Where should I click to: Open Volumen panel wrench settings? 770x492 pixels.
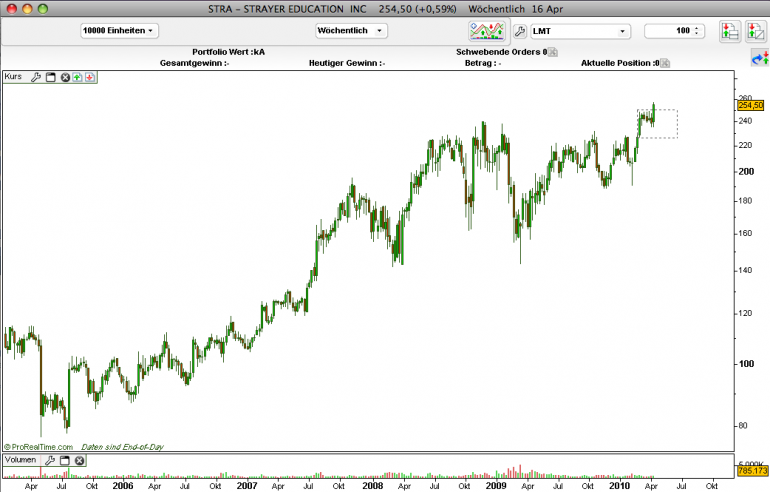pos(50,460)
